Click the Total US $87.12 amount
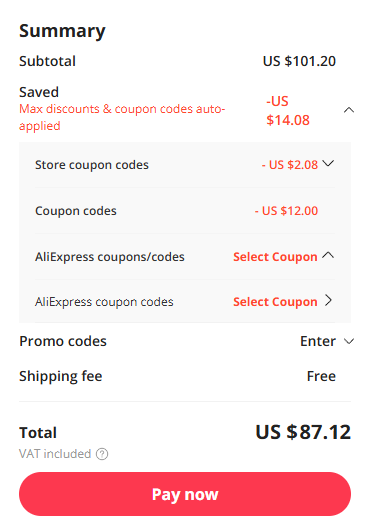367x523 pixels. (303, 432)
